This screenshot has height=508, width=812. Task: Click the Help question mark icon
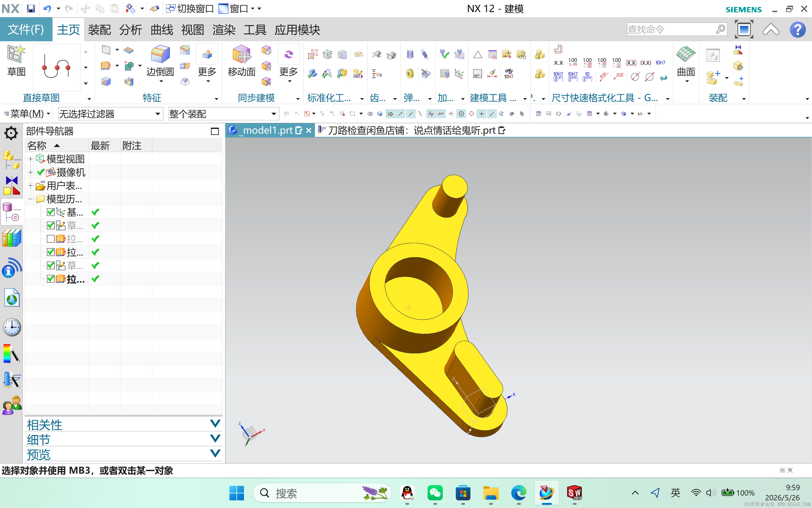tap(797, 30)
